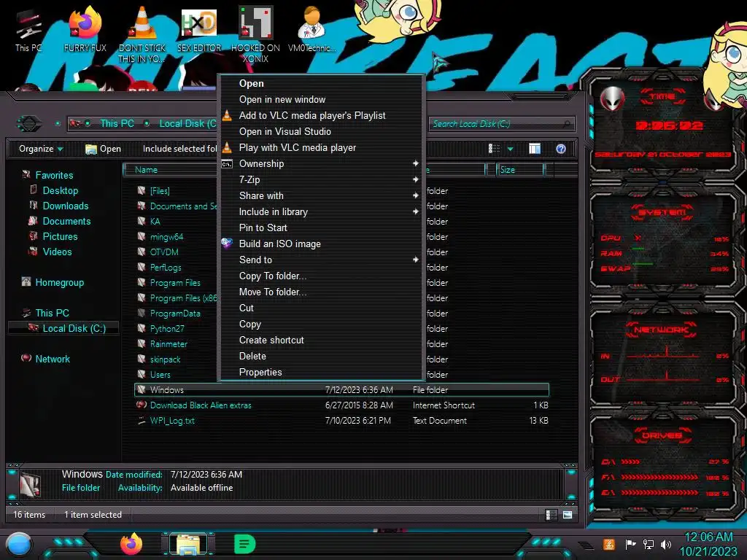Image resolution: width=747 pixels, height=560 pixels.
Task: Select Delete in the context menu
Action: coord(321,356)
